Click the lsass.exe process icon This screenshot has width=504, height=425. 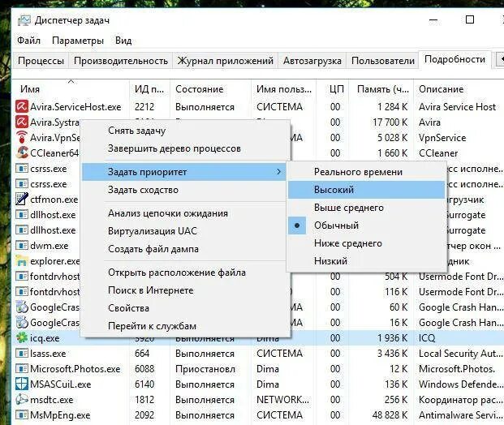click(x=22, y=354)
